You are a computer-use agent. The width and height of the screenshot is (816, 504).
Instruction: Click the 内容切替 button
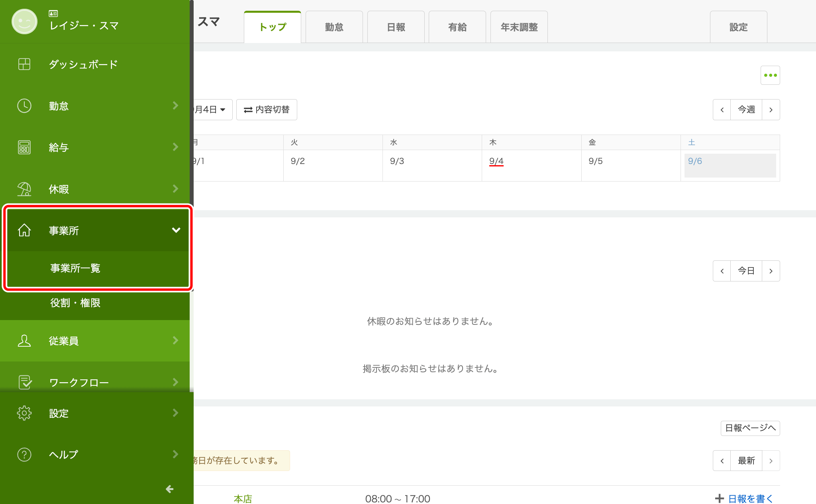click(x=267, y=109)
